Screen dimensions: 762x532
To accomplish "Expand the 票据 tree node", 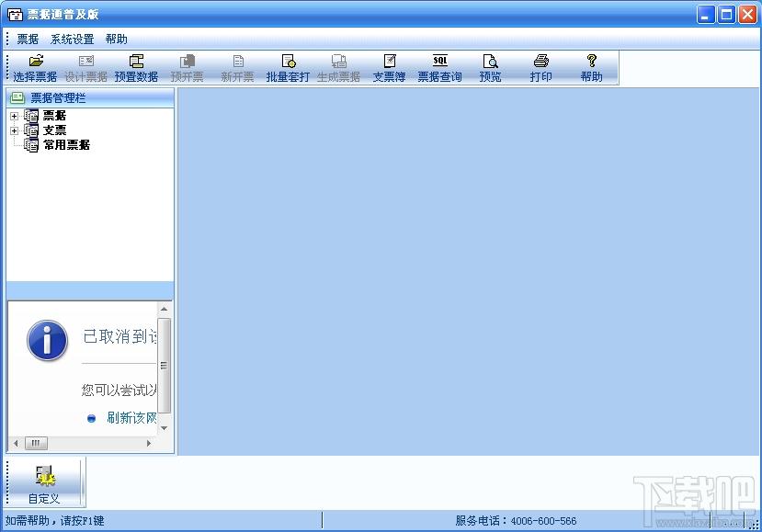I will 14,116.
